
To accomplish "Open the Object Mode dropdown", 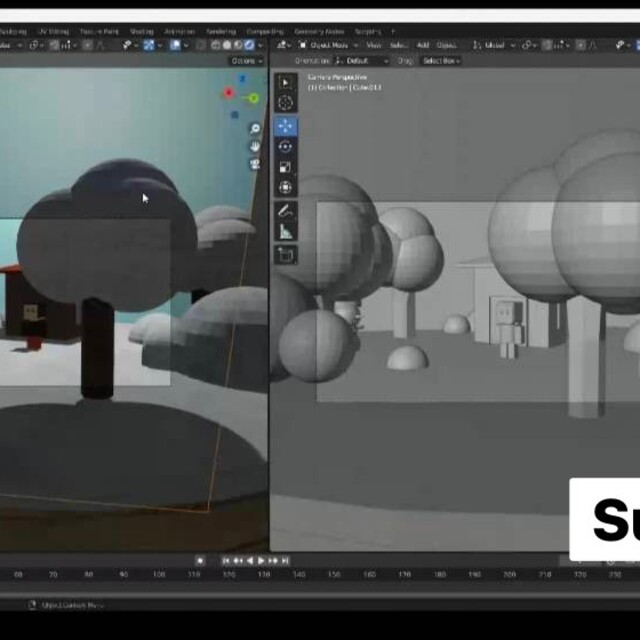I will [x=329, y=45].
